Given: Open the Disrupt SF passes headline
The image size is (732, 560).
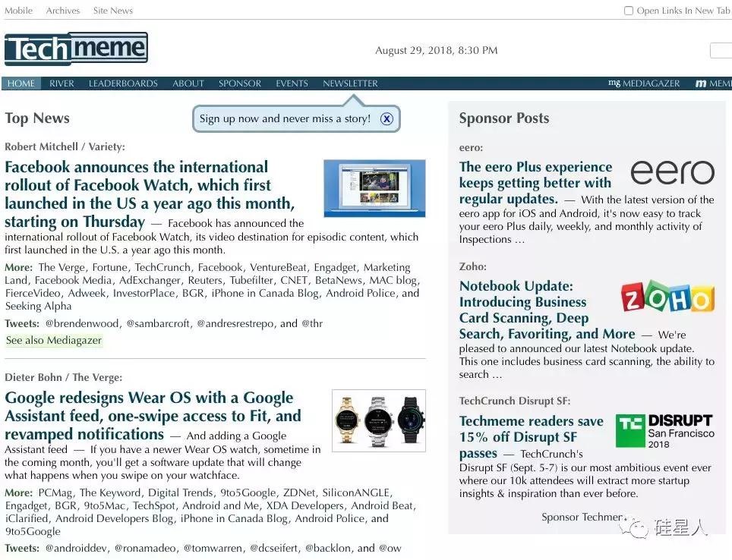Looking at the screenshot, I should click(x=532, y=437).
